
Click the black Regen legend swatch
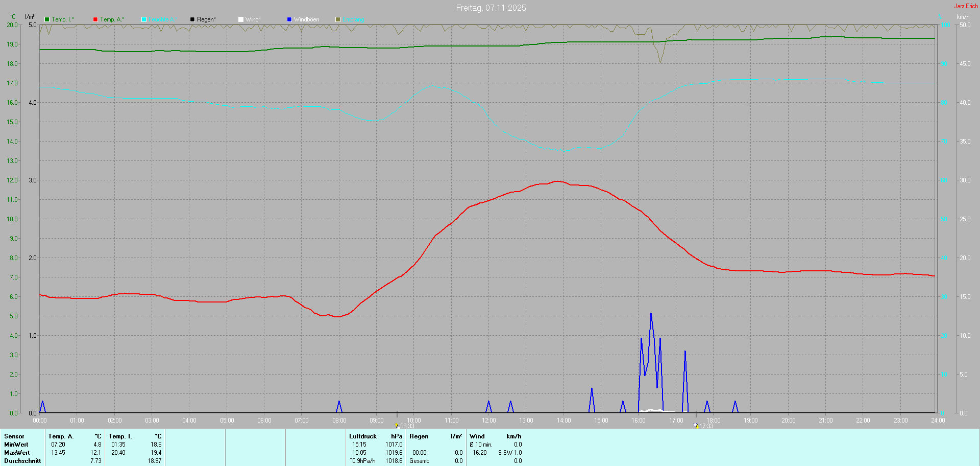tap(192, 19)
